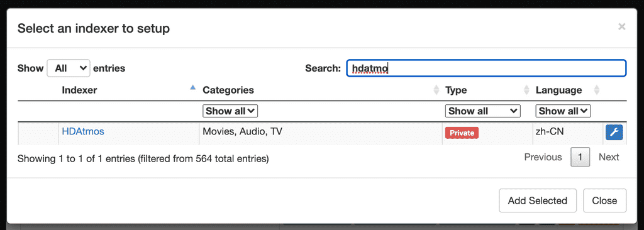Open the Type Show all filter dropdown
644x230 pixels.
pyautogui.click(x=482, y=111)
